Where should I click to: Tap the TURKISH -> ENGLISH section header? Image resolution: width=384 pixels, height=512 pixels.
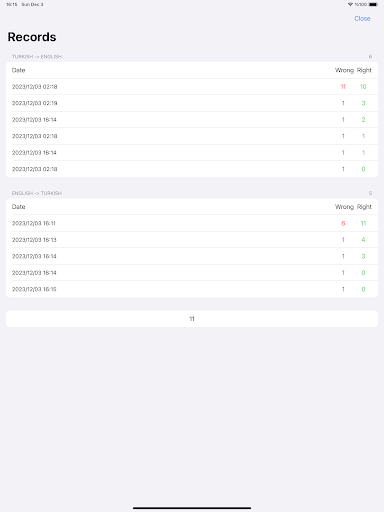coord(37,57)
